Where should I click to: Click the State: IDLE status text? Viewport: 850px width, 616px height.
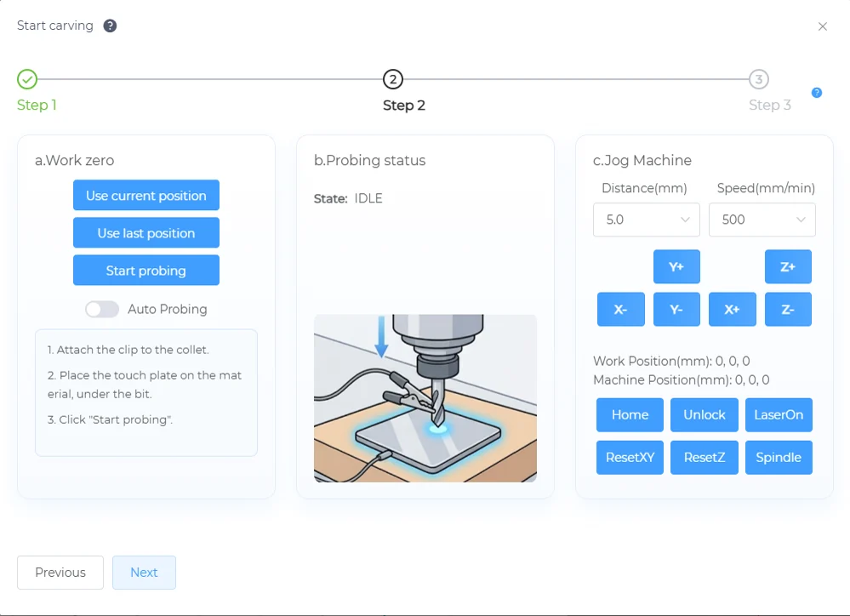(348, 198)
